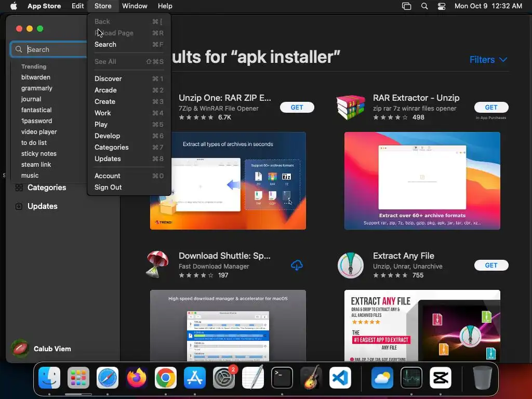The height and width of the screenshot is (399, 532).
Task: Click the Stage Manager menu bar icon
Action: [406, 6]
